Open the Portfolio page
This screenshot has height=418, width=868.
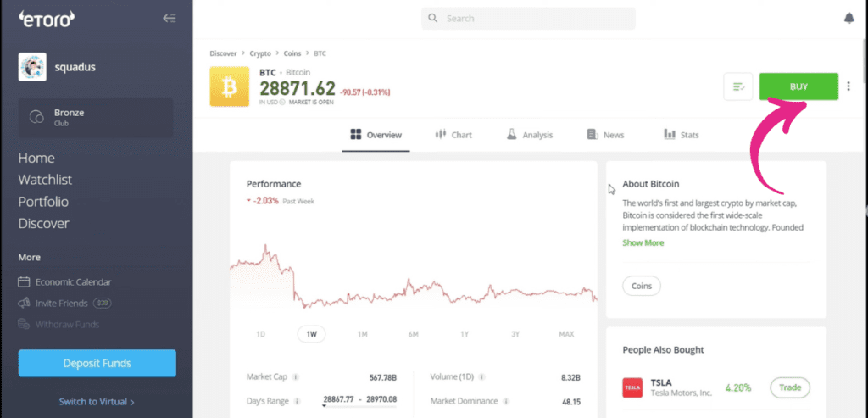tap(44, 202)
